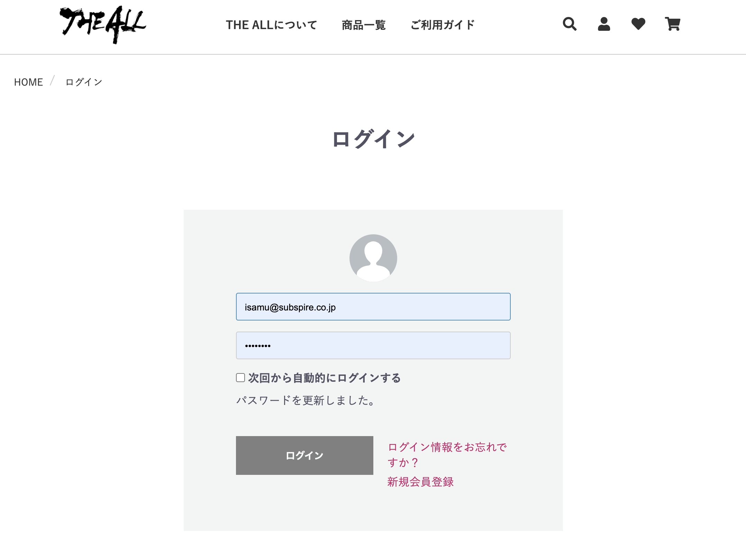Open the 商品一覧 menu item
This screenshot has width=746, height=560.
tap(364, 25)
